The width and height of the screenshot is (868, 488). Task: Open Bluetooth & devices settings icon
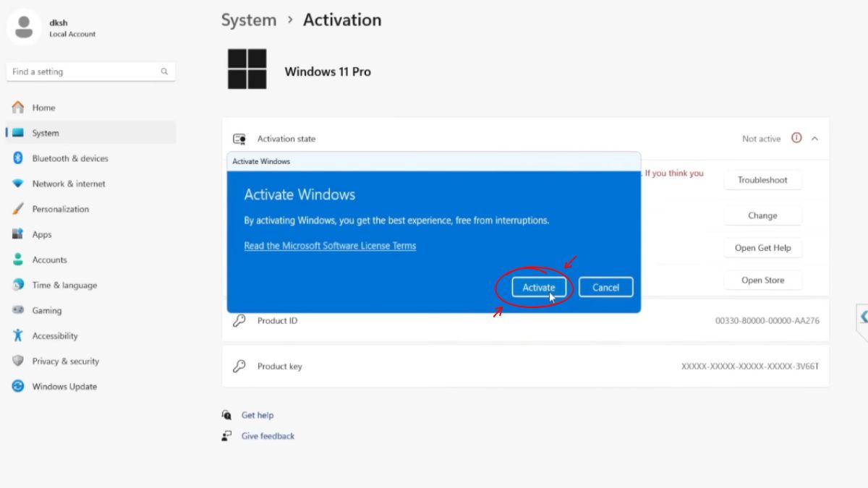pos(18,158)
